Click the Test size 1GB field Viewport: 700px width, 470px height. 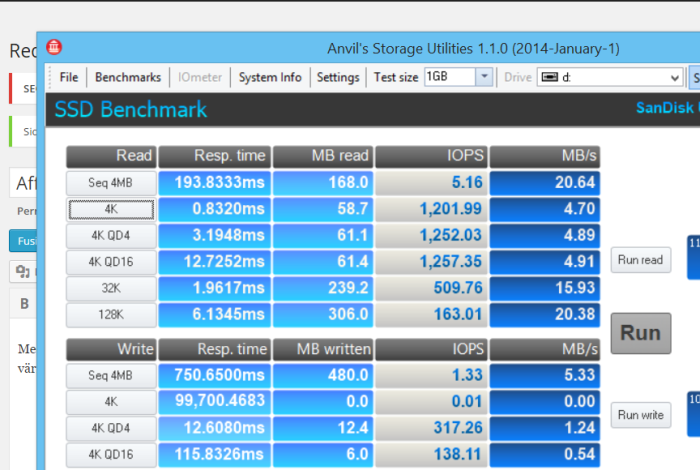[x=448, y=77]
